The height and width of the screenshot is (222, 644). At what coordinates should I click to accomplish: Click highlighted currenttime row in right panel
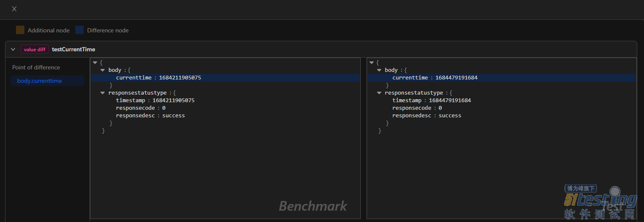[435, 78]
